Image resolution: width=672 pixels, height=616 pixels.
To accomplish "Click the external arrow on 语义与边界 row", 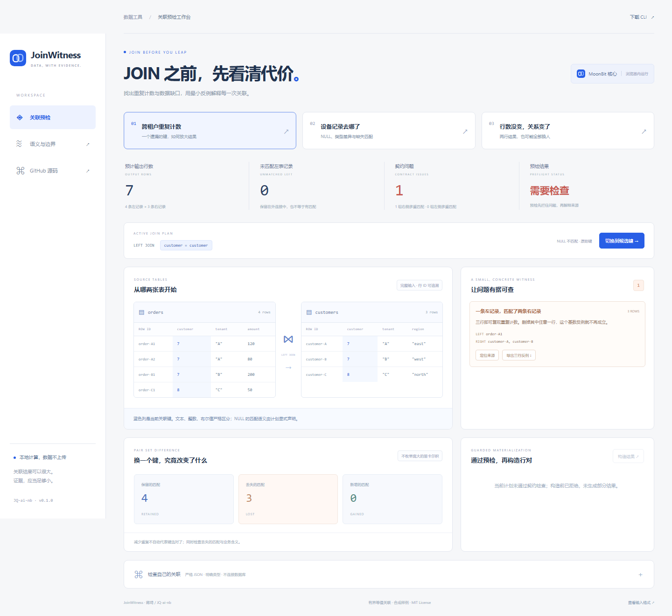I will [88, 144].
